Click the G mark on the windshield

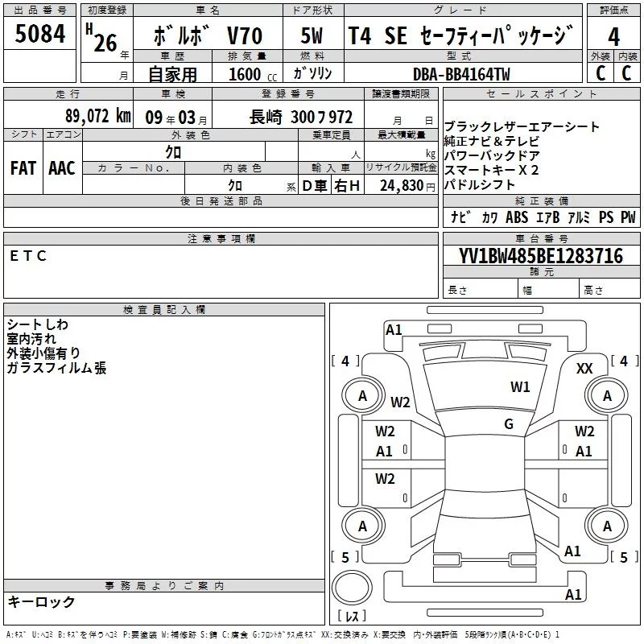coord(509,423)
